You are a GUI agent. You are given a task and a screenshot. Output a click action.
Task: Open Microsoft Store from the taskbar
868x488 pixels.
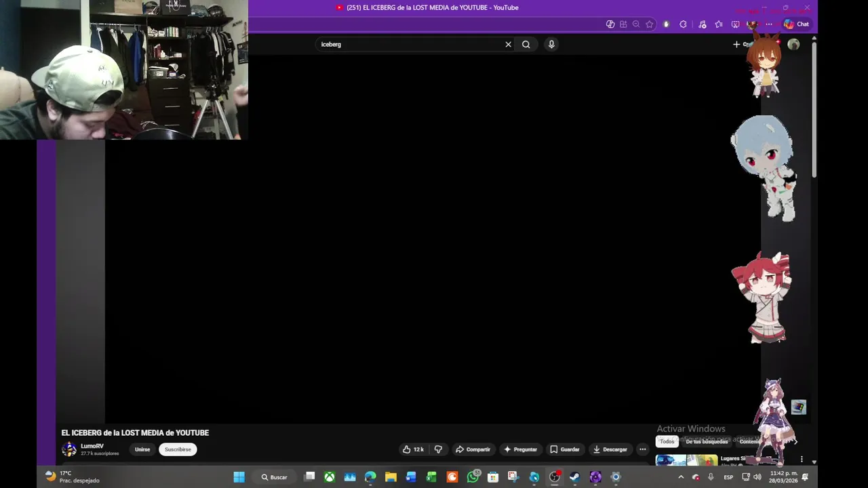[x=493, y=477]
